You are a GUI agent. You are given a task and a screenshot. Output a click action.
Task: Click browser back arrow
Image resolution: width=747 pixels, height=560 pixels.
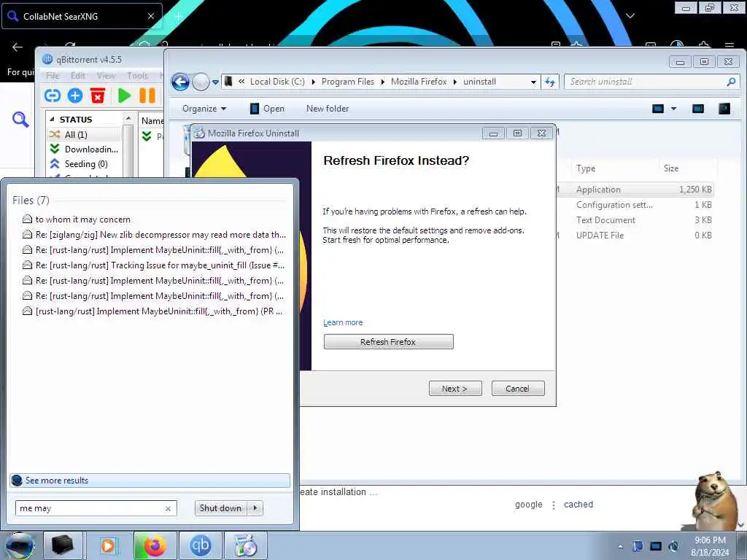pyautogui.click(x=18, y=47)
